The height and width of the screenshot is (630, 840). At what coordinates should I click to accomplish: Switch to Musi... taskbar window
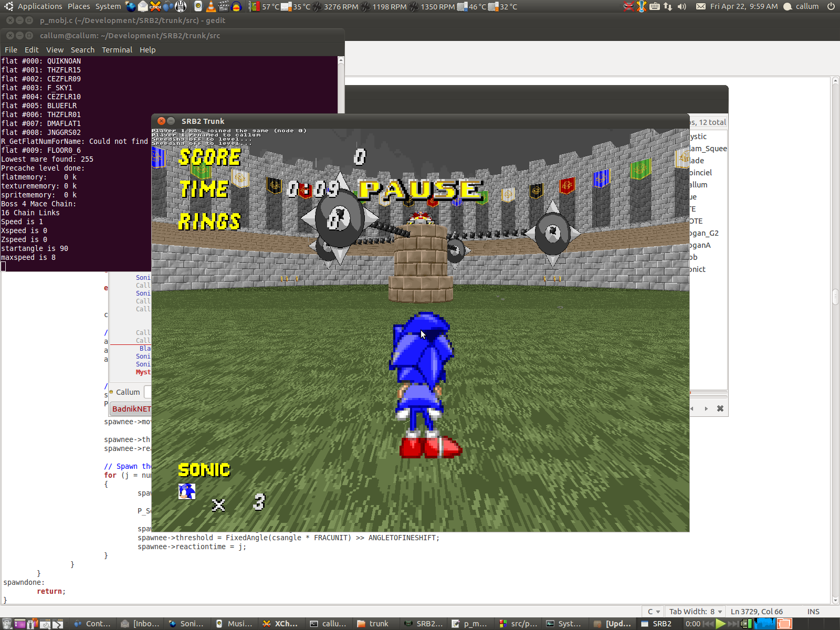tap(234, 624)
